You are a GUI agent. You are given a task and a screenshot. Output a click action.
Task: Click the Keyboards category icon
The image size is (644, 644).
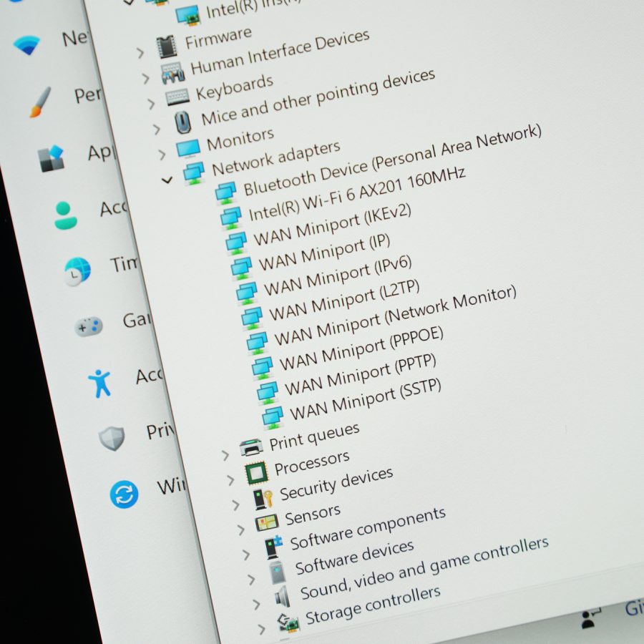tap(177, 97)
